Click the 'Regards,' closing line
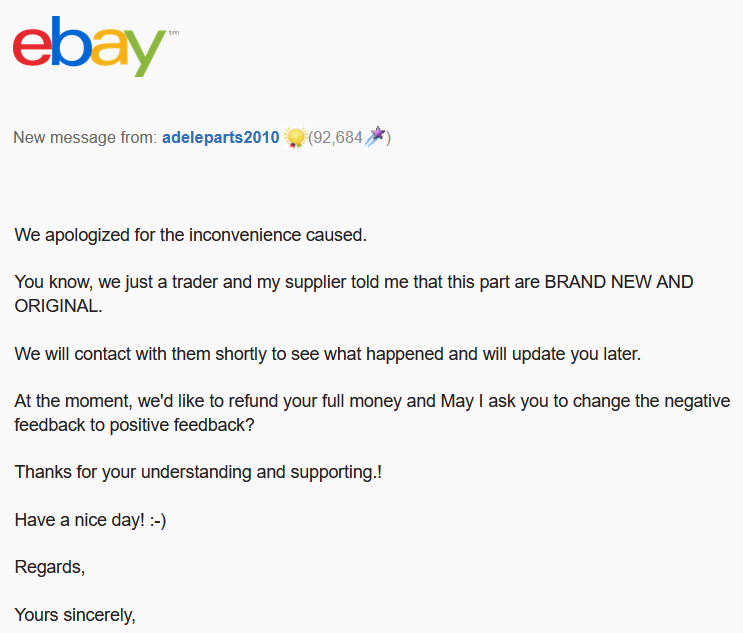This screenshot has width=743, height=633. pyautogui.click(x=50, y=567)
